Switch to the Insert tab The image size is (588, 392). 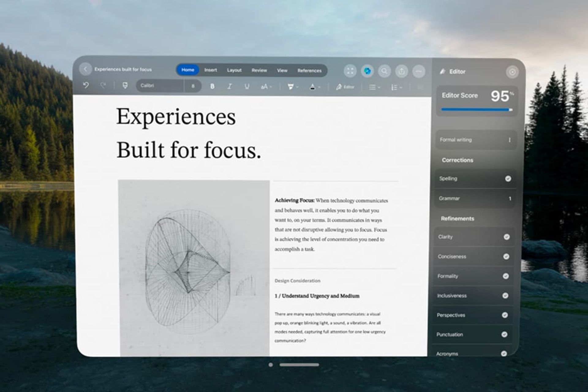(x=210, y=70)
